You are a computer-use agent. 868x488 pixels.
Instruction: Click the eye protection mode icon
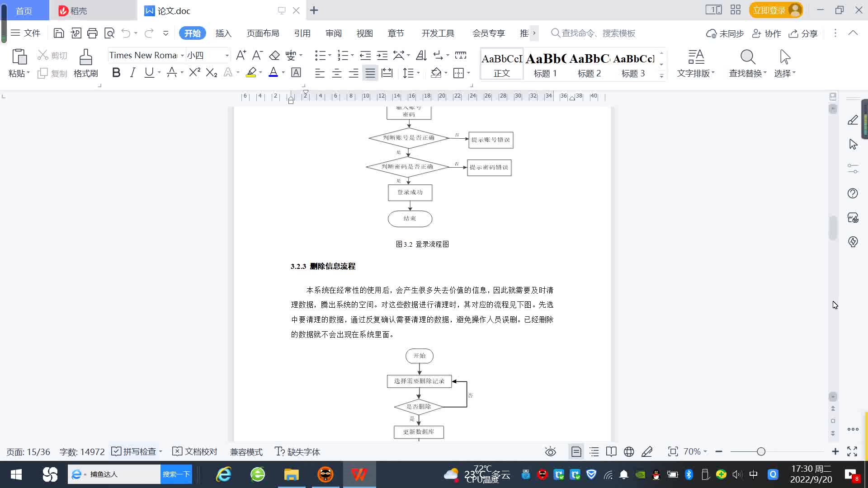[x=550, y=451]
